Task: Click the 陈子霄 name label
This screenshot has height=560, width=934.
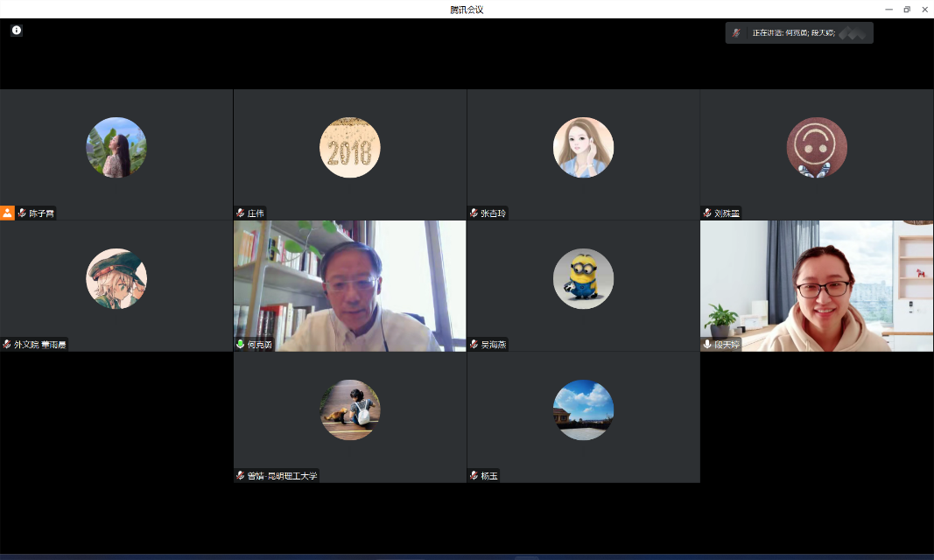Action: (x=41, y=213)
